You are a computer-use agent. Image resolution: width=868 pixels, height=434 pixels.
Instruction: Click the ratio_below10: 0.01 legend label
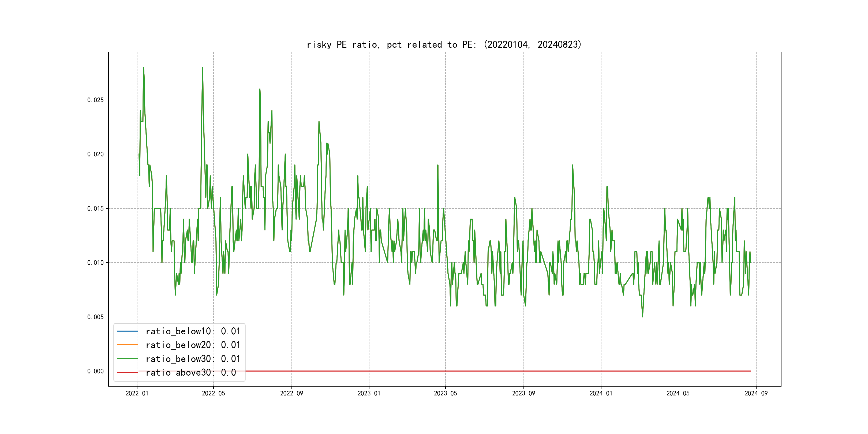pos(193,331)
